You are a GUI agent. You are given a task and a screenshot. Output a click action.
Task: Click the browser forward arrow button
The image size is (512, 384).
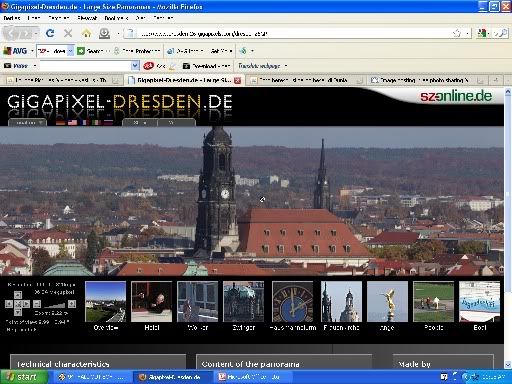pyautogui.click(x=26, y=33)
